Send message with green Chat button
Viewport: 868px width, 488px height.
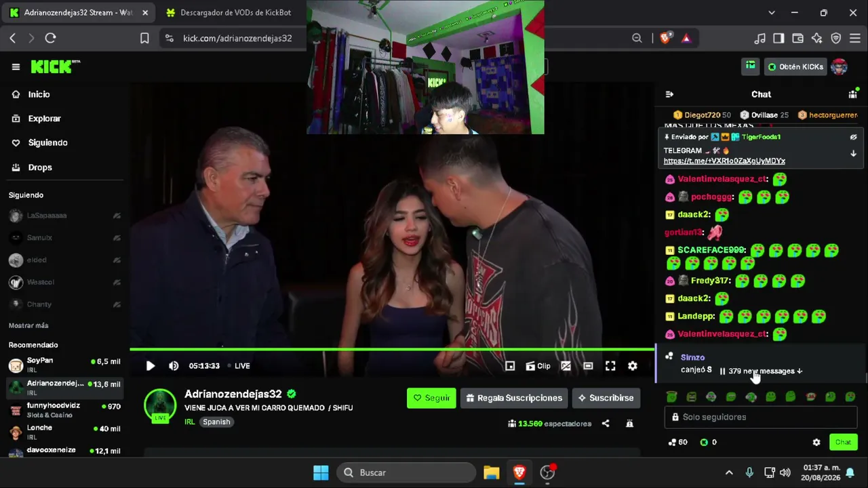[843, 442]
